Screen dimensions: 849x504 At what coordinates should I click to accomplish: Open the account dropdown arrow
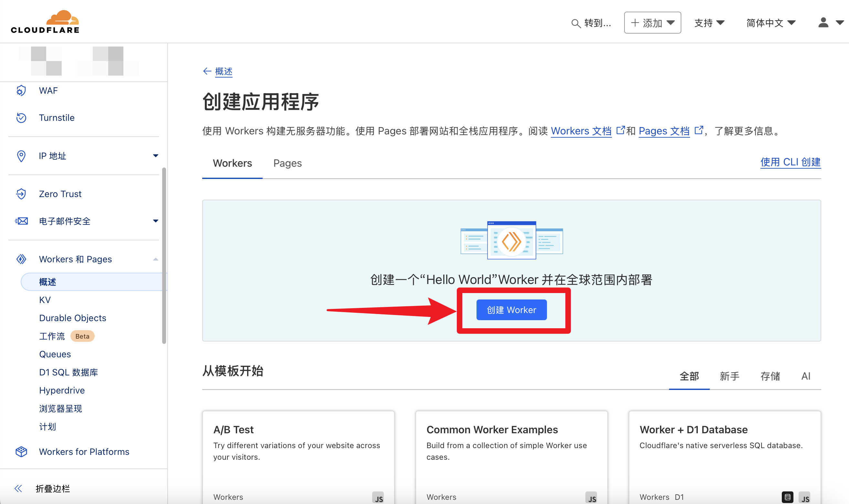click(840, 23)
